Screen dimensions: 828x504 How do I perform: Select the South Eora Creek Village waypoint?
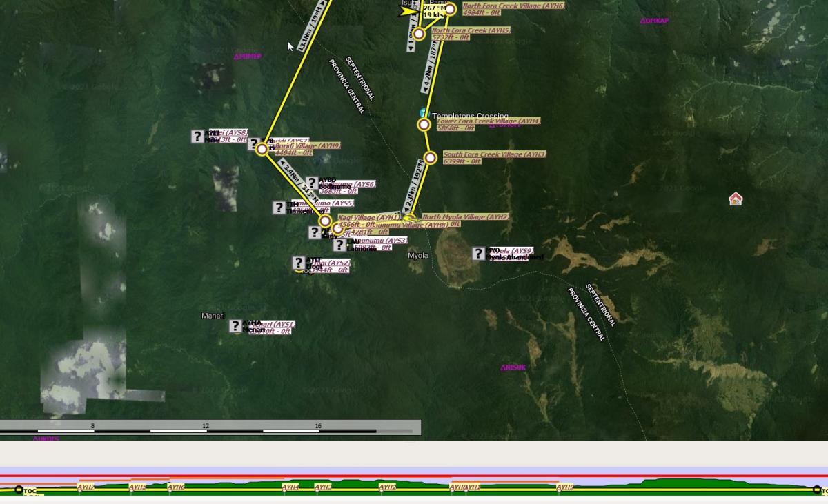(x=430, y=158)
